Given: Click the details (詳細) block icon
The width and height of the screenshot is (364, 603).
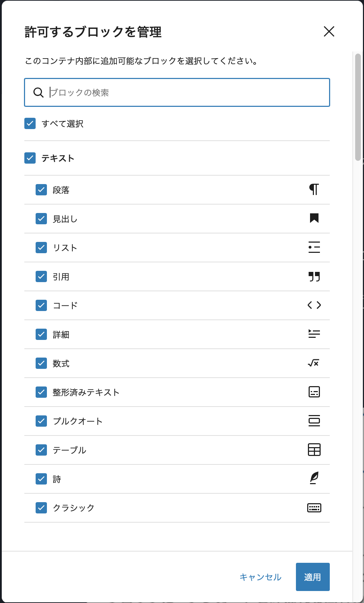Looking at the screenshot, I should [x=314, y=334].
